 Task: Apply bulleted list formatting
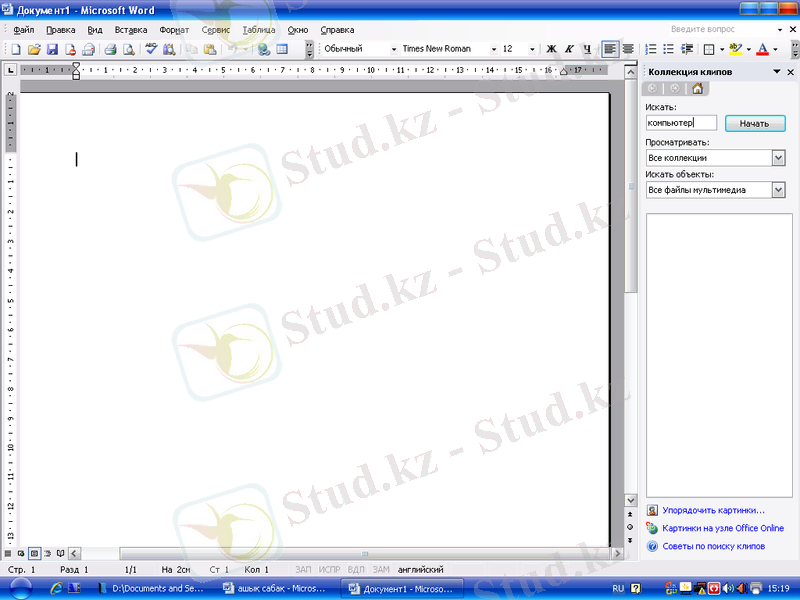click(668, 49)
